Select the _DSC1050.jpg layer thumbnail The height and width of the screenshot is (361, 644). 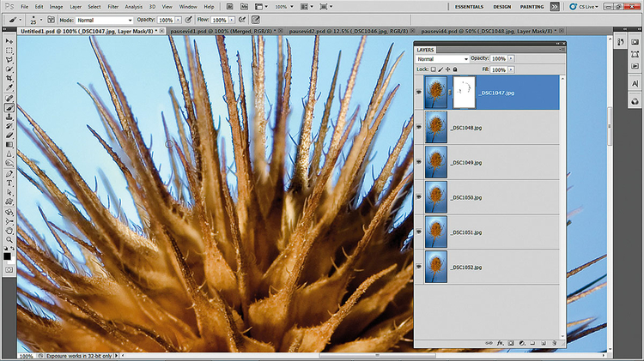[x=435, y=197]
